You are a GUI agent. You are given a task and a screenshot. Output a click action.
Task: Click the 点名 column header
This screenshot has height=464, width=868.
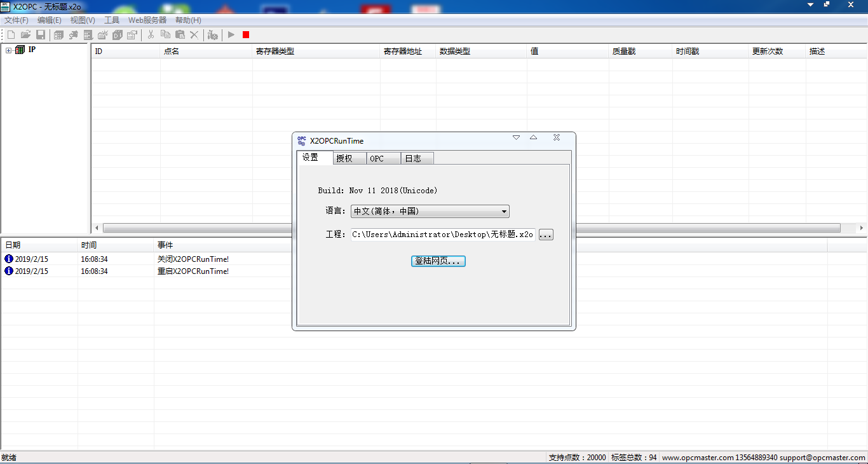206,51
